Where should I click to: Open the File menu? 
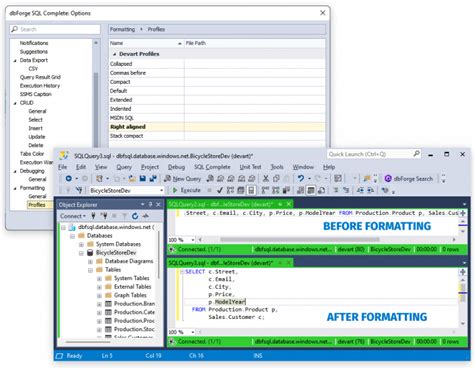(63, 167)
